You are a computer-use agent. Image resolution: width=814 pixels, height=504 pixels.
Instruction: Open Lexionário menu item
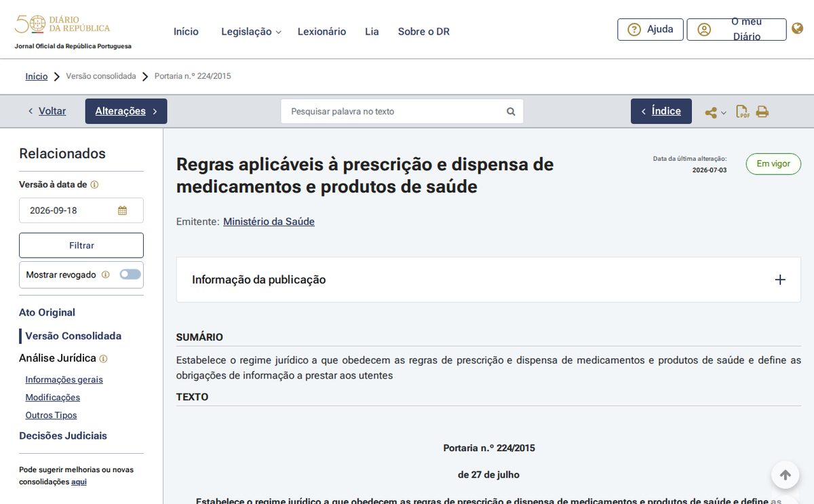pos(322,32)
